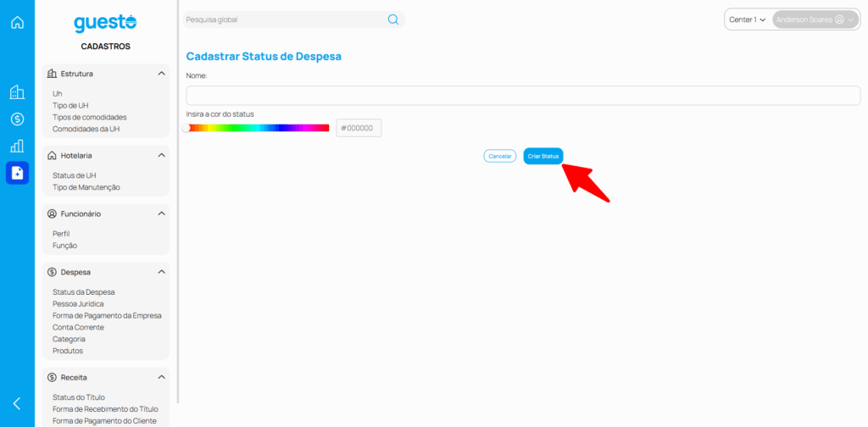Open Status da Despesa menu item

pyautogui.click(x=83, y=291)
